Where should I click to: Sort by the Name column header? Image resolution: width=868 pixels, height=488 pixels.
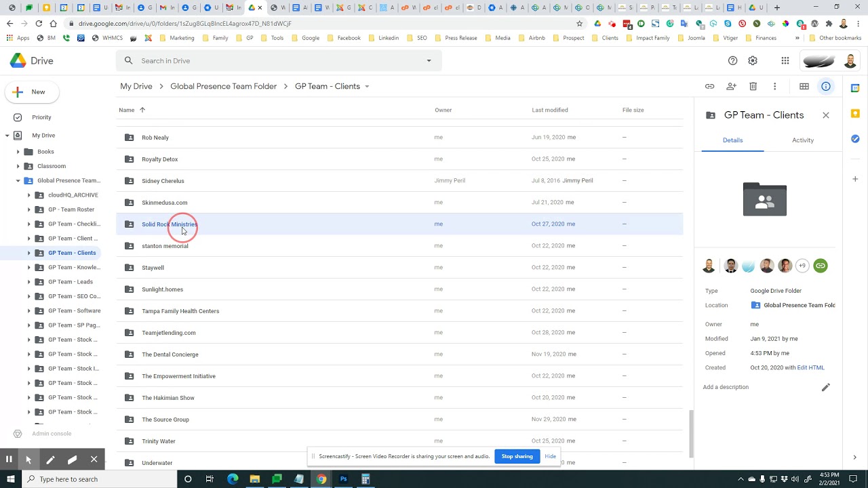[x=127, y=110]
